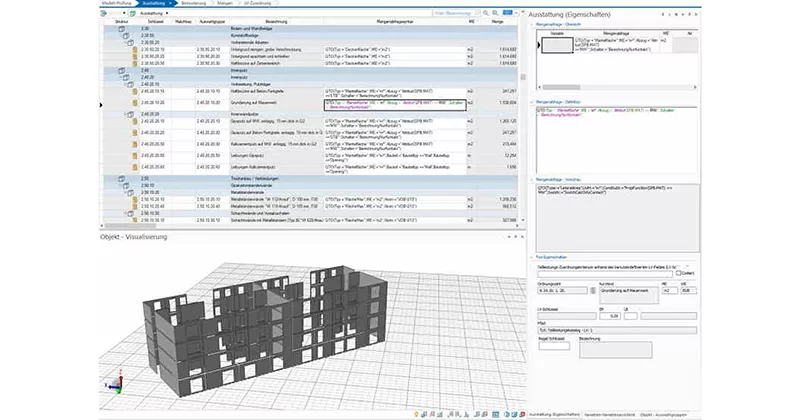Image resolution: width=800 pixels, height=420 pixels.
Task: Switch to the Bemusterung workflow tab
Action: click(x=194, y=3)
